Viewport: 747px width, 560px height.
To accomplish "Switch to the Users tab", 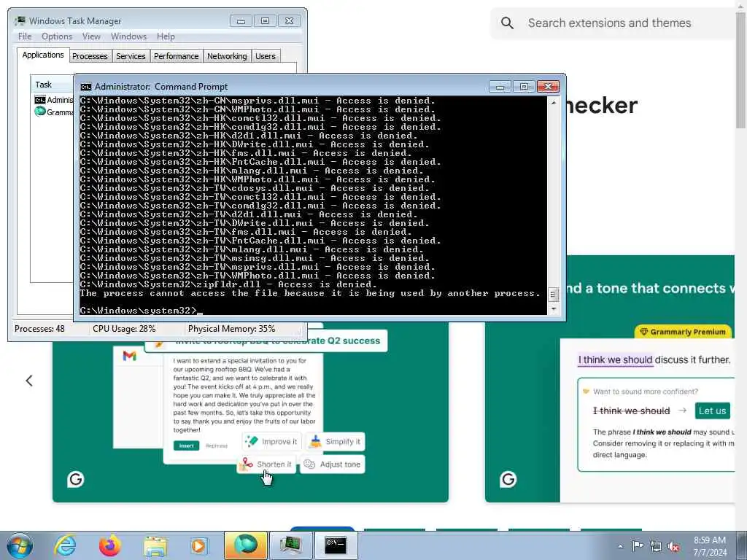I will point(266,56).
